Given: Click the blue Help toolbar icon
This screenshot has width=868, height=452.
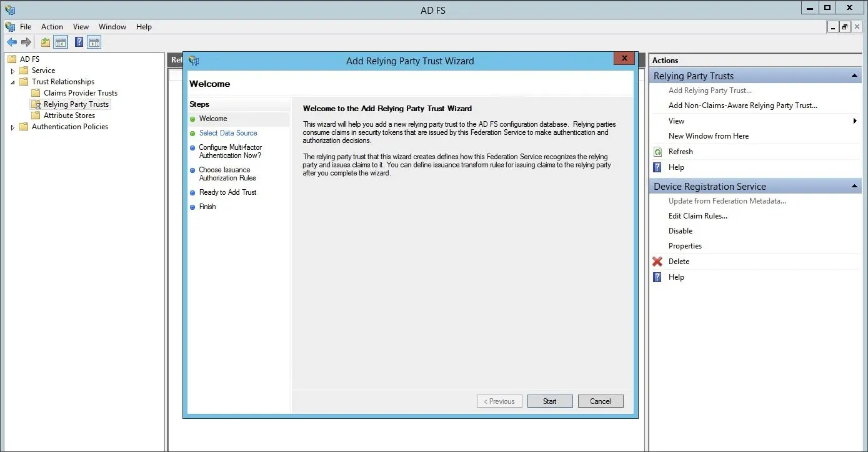Looking at the screenshot, I should [79, 42].
